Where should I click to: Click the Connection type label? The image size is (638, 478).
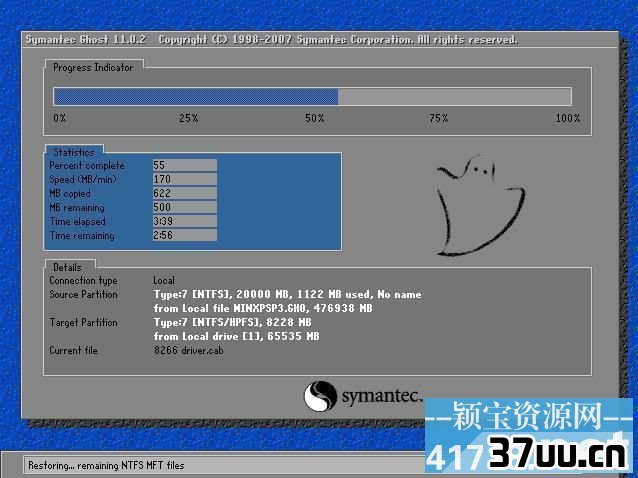[x=83, y=280]
